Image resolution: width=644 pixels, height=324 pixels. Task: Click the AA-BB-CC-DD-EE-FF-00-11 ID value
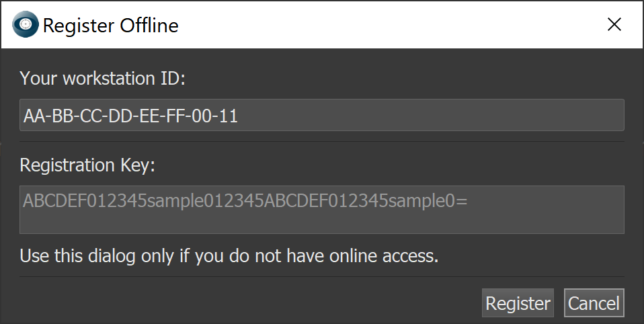pos(130,116)
